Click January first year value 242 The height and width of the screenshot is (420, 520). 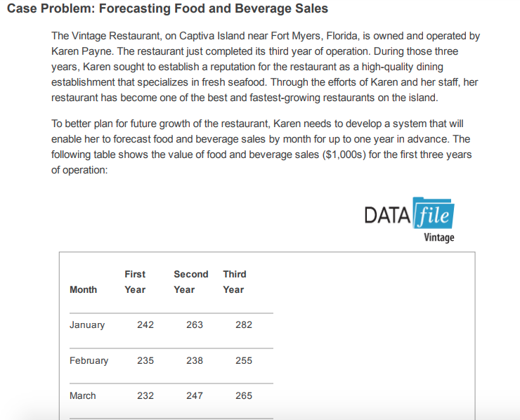click(x=145, y=324)
